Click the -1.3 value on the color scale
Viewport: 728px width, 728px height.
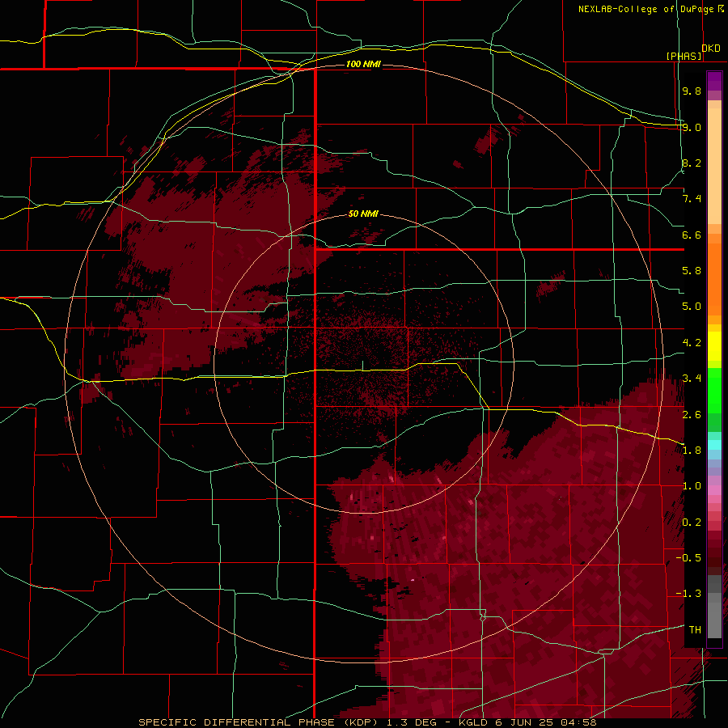(x=688, y=594)
